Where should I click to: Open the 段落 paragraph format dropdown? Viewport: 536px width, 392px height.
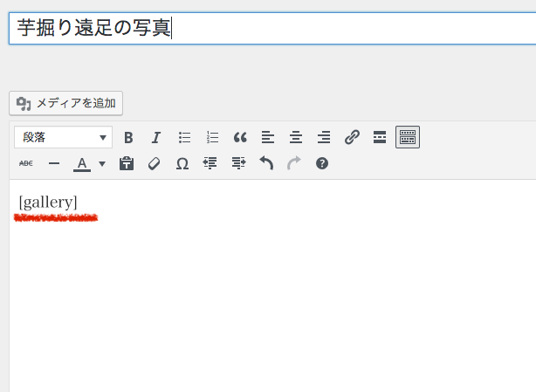(x=63, y=137)
